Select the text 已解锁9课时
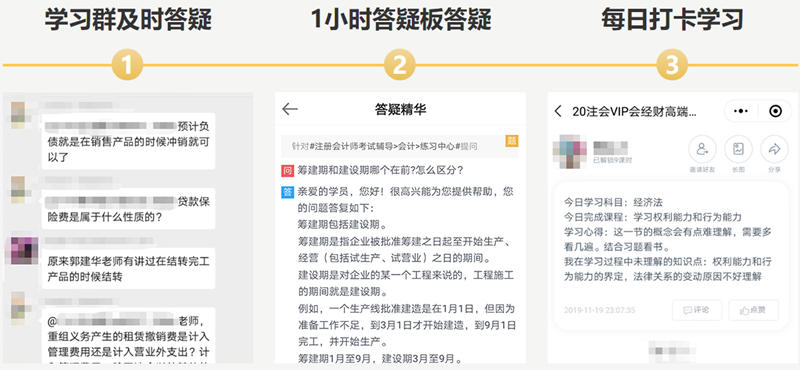Screen dimensions: 800x370 [612, 160]
